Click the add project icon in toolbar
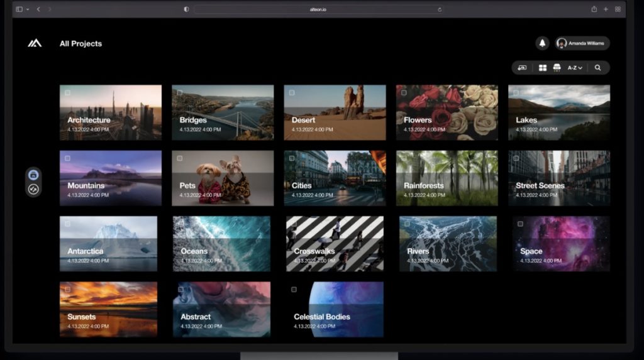 522,68
